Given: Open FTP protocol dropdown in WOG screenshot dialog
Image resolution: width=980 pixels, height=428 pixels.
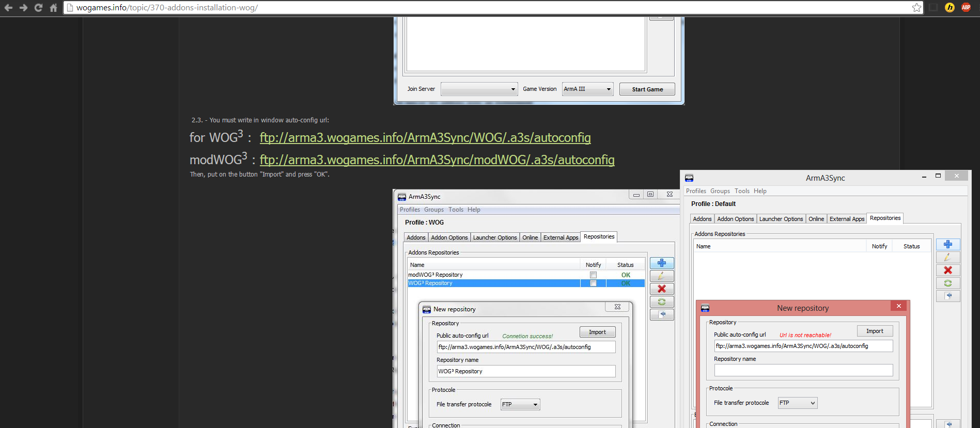Looking at the screenshot, I should [x=520, y=404].
